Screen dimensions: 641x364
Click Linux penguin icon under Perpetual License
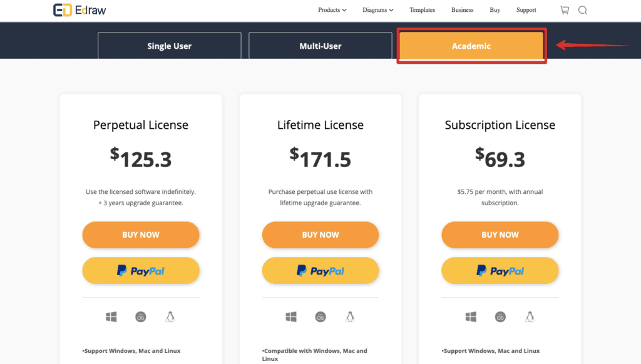[170, 316]
